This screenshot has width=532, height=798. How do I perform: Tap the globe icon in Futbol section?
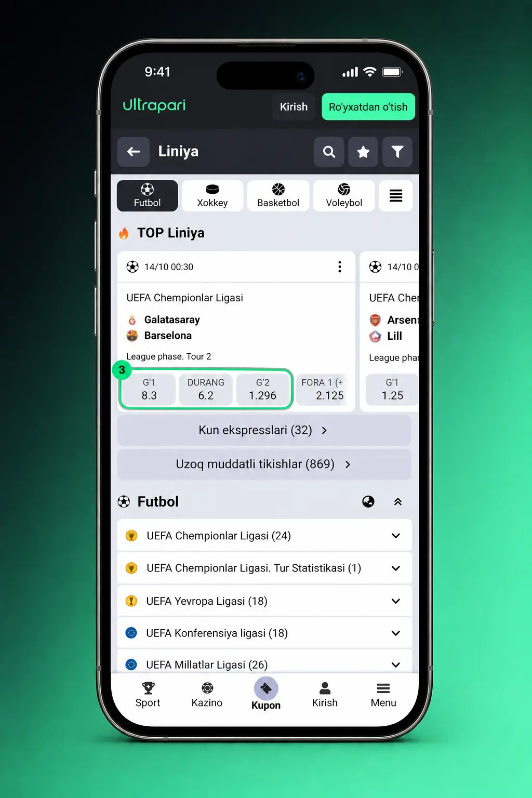368,501
